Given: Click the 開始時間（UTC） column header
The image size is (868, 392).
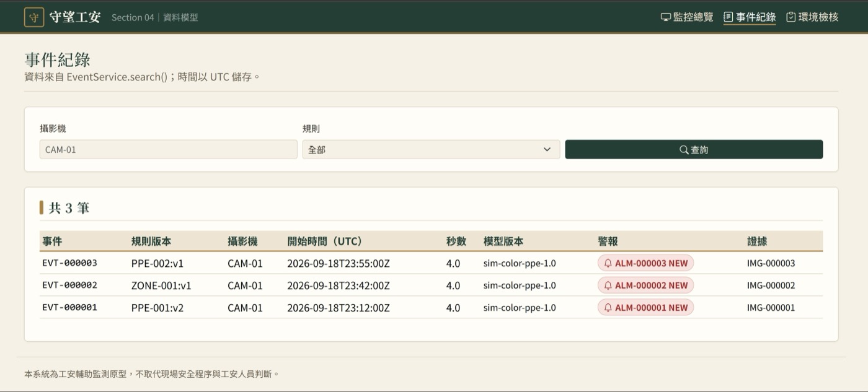Looking at the screenshot, I should (325, 242).
